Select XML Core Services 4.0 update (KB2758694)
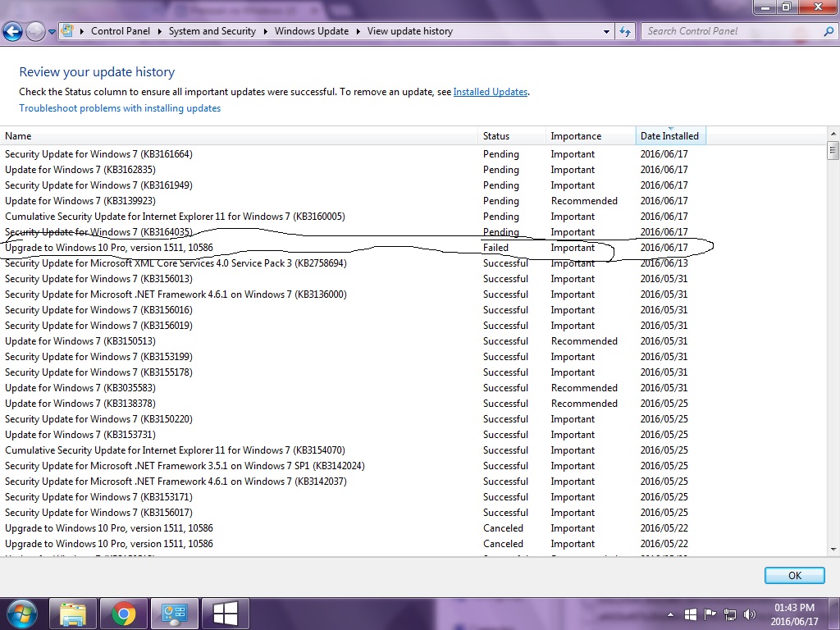 pyautogui.click(x=353, y=263)
